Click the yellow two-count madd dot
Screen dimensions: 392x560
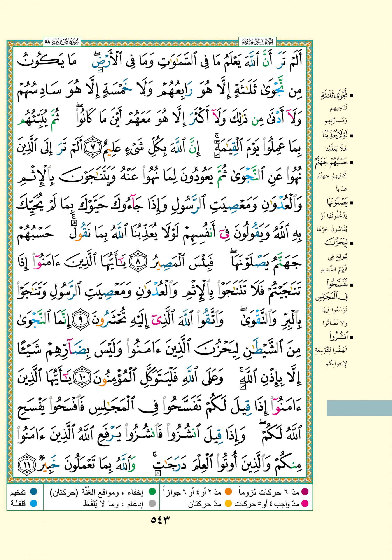tap(228, 503)
